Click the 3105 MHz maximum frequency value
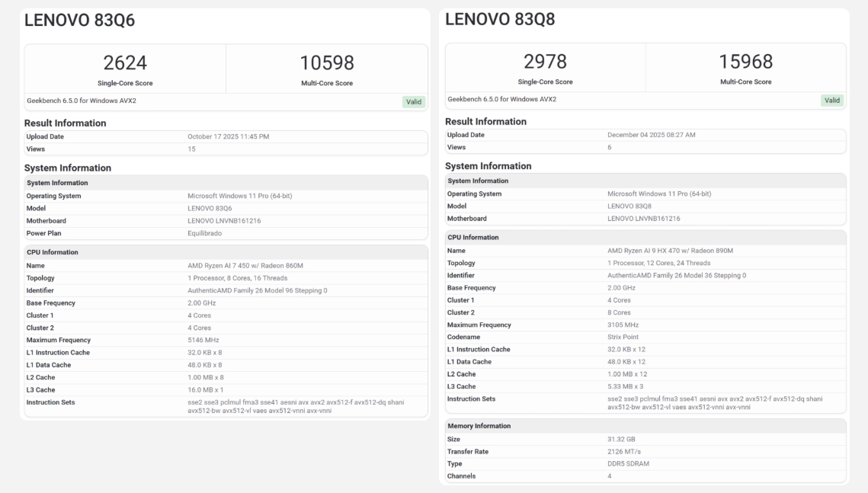This screenshot has width=868, height=493. [623, 325]
